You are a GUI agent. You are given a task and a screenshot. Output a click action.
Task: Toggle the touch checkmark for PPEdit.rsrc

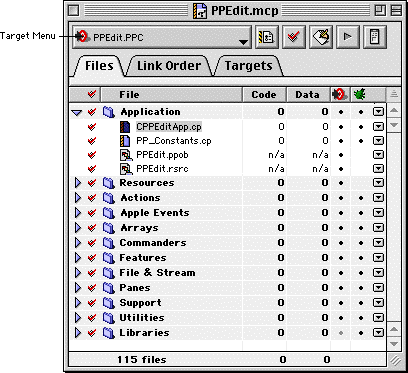[92, 169]
